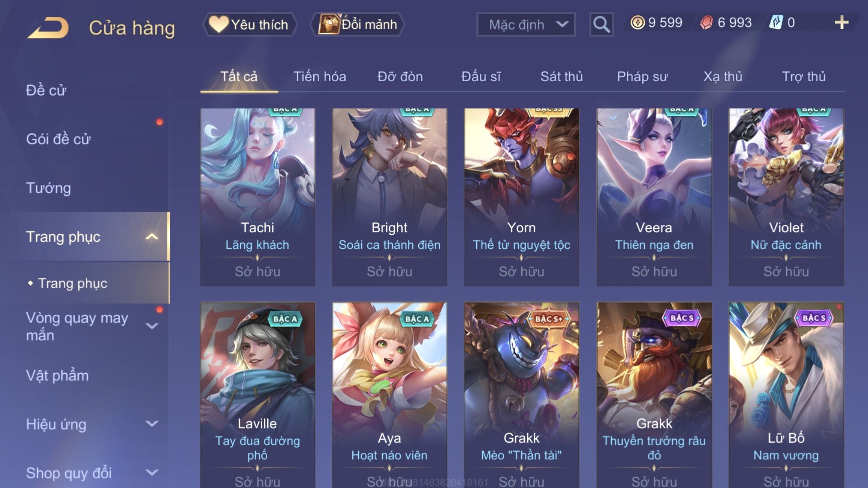Image resolution: width=868 pixels, height=488 pixels.
Task: Open the search magnifier icon
Action: pyautogui.click(x=601, y=24)
